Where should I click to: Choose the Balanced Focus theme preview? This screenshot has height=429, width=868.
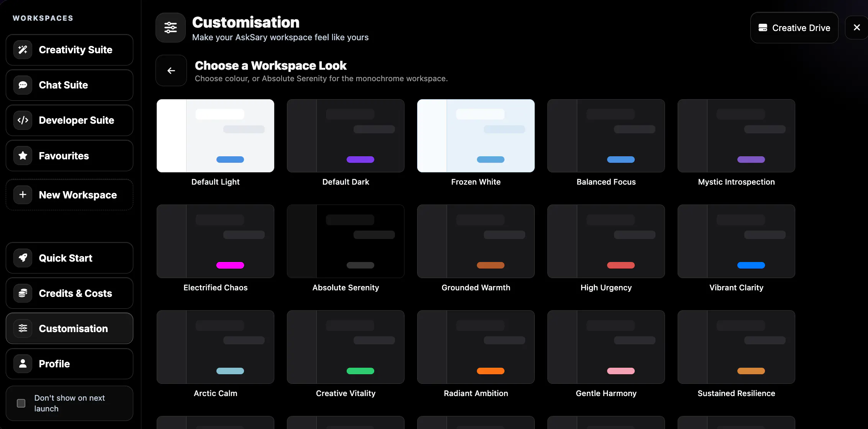pyautogui.click(x=606, y=136)
